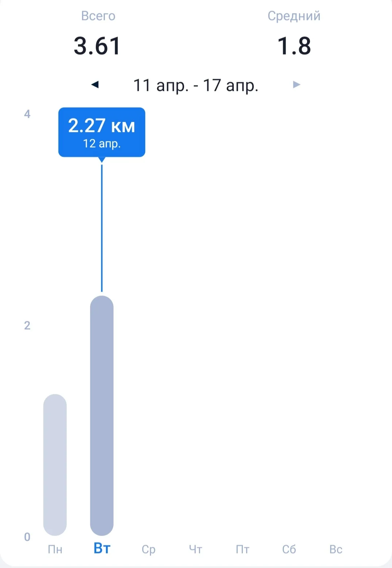Screen dimensions: 392x568
Task: Tap the Средний average value 1.8
Action: (x=294, y=46)
